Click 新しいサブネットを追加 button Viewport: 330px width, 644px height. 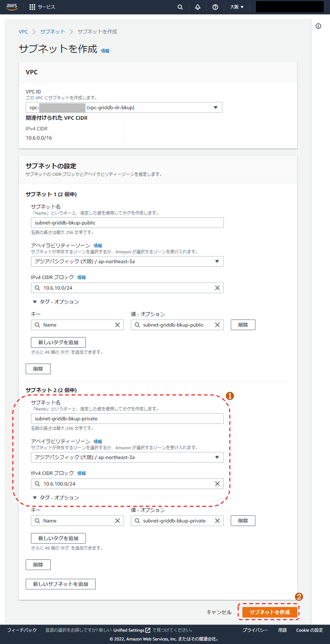pos(60,584)
